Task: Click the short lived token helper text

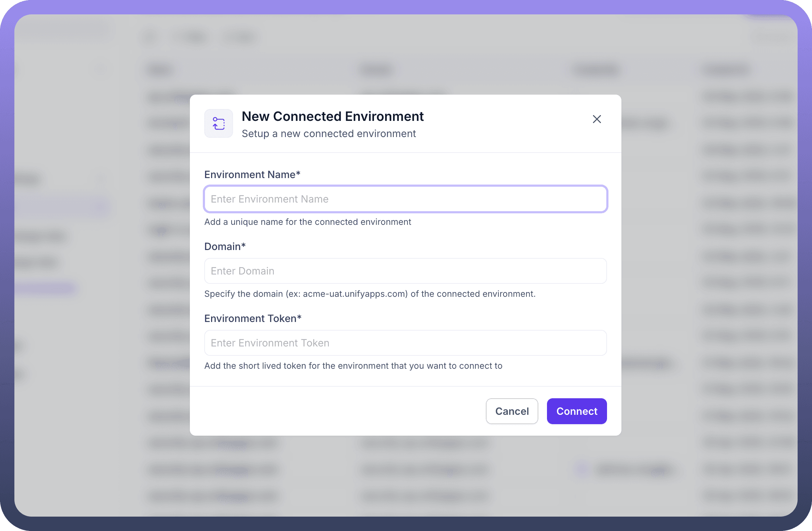Action: (353, 366)
